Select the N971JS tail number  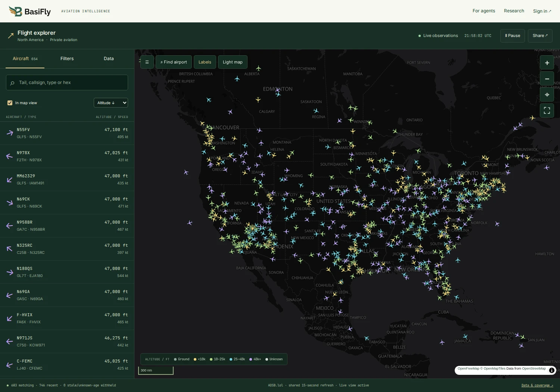tap(25, 338)
